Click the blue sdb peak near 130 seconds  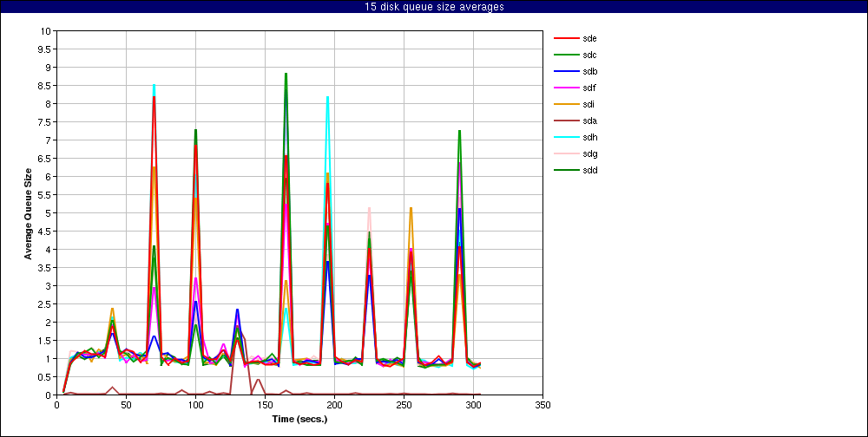coord(237,310)
